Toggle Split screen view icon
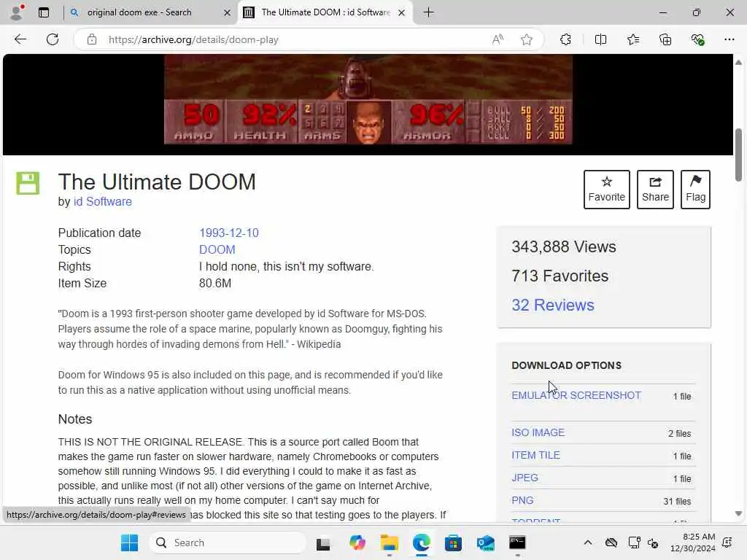Image resolution: width=747 pixels, height=560 pixels. 601,39
